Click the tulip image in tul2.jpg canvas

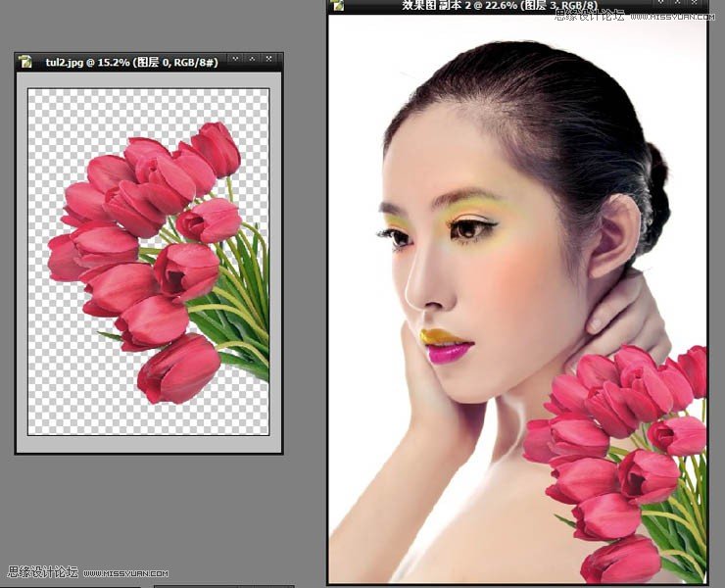148,262
